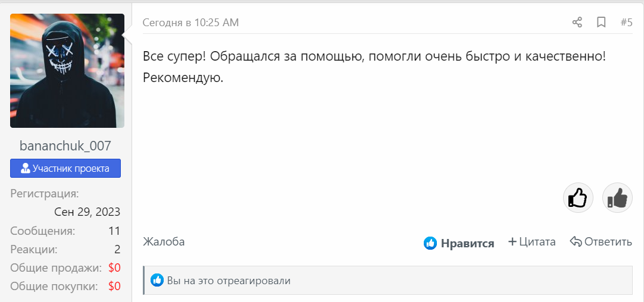Viewport: 644px width, 302px height.
Task: Open the post permalink #5
Action: (x=626, y=23)
